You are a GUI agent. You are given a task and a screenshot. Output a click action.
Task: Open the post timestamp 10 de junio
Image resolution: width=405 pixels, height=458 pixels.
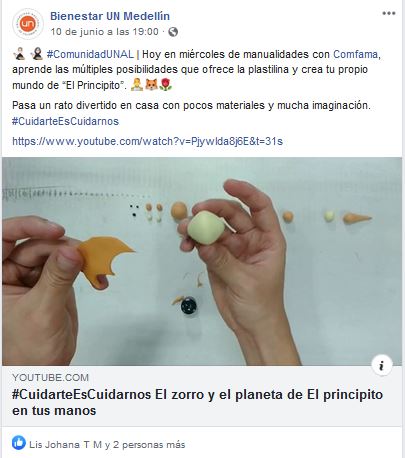point(105,32)
